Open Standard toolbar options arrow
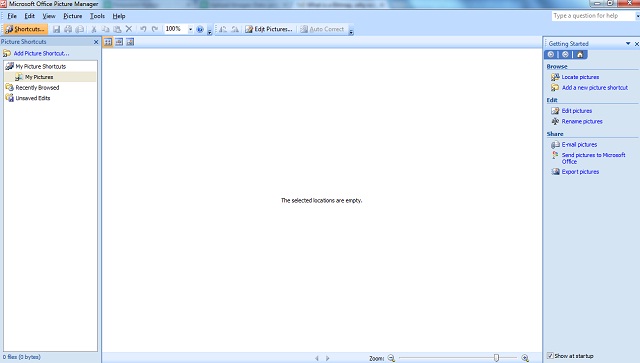This screenshot has height=363, width=640. click(209, 31)
